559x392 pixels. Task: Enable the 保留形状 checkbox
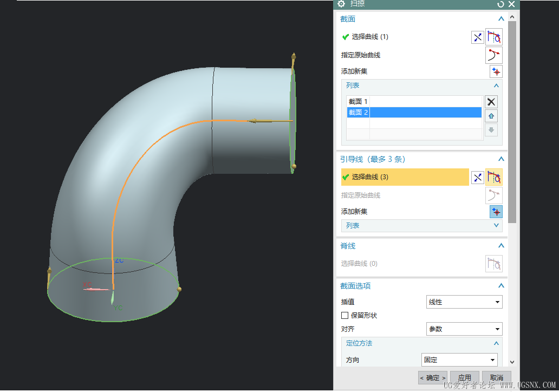(344, 315)
